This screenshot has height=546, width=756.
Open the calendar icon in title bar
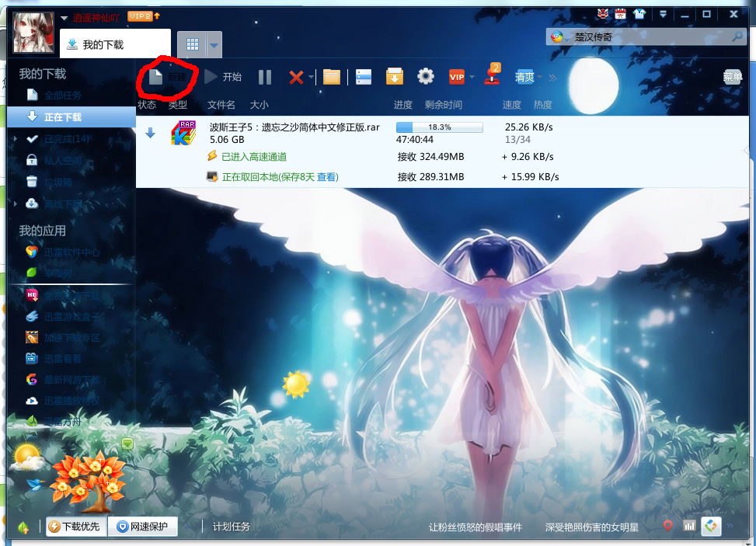pos(621,14)
